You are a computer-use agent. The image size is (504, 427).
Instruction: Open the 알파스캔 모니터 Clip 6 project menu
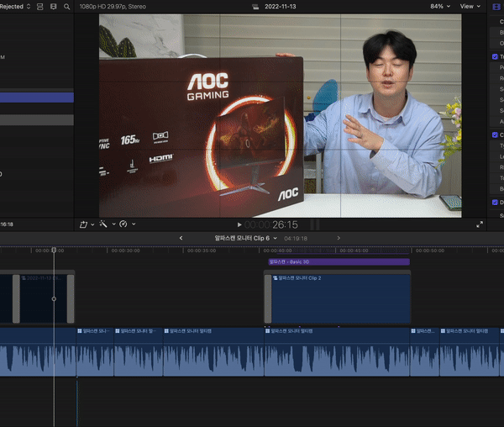point(246,238)
